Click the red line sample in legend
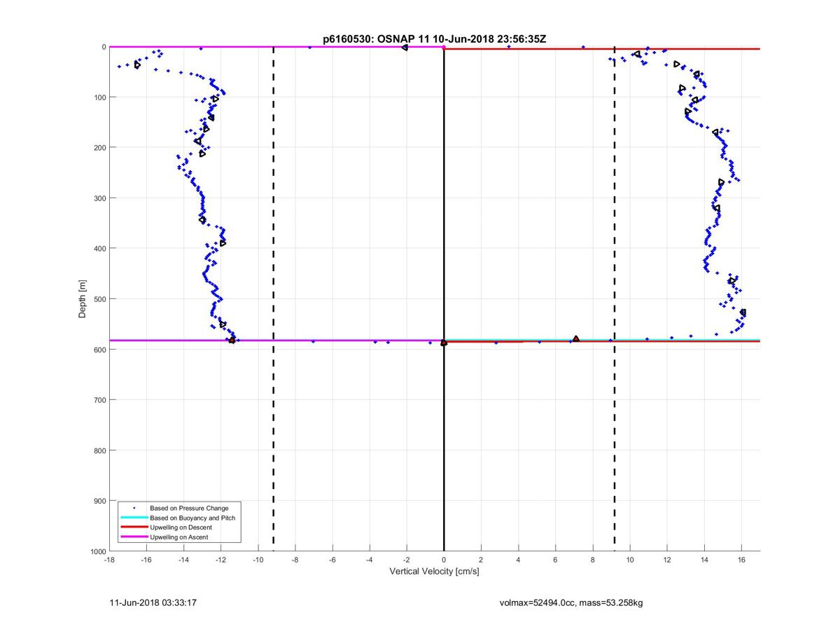This screenshot has width=840, height=620. click(134, 528)
